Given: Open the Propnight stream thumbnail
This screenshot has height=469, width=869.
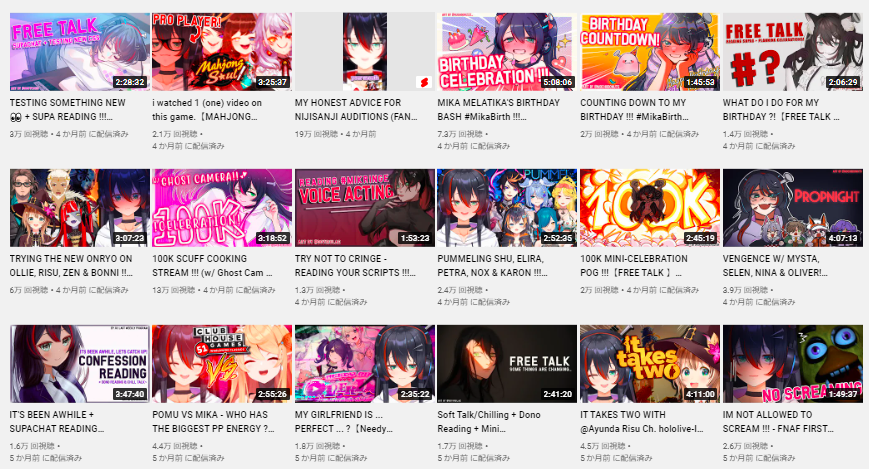Looking at the screenshot, I should tap(793, 208).
